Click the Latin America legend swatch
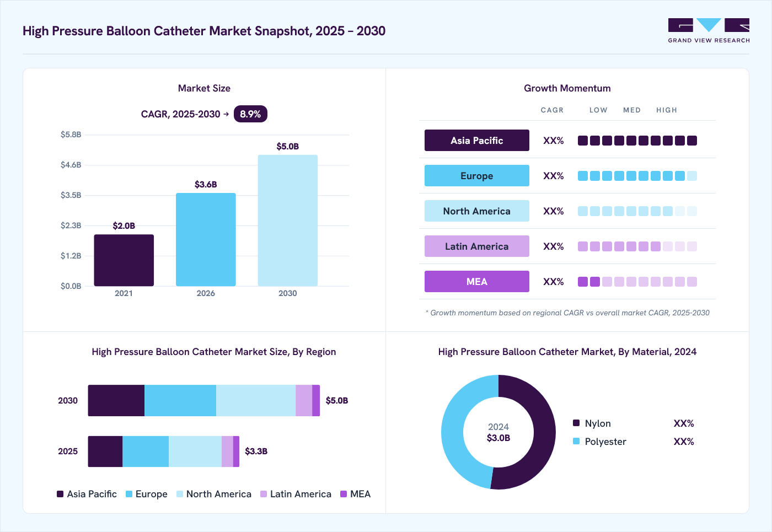The width and height of the screenshot is (772, 532). (264, 494)
